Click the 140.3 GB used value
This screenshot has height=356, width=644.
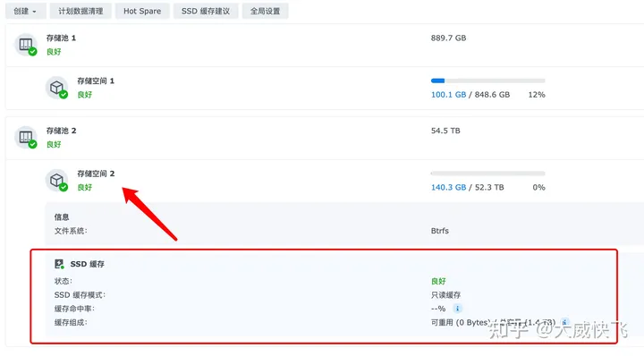[x=448, y=187]
